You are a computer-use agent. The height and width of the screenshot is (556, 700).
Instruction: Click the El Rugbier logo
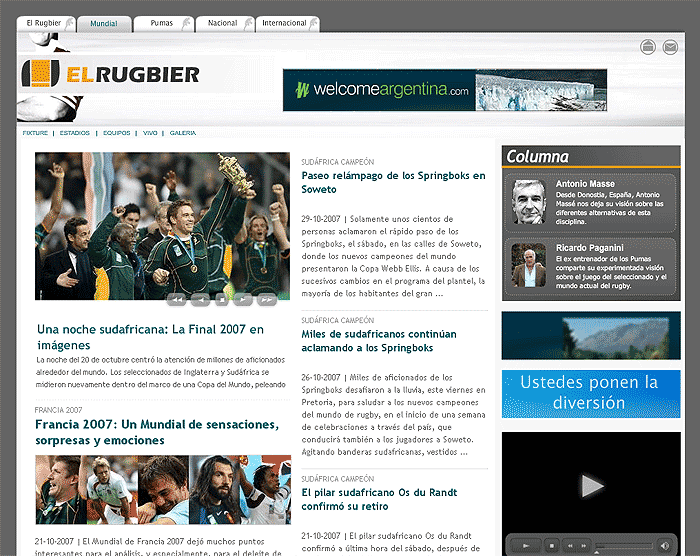[x=110, y=74]
